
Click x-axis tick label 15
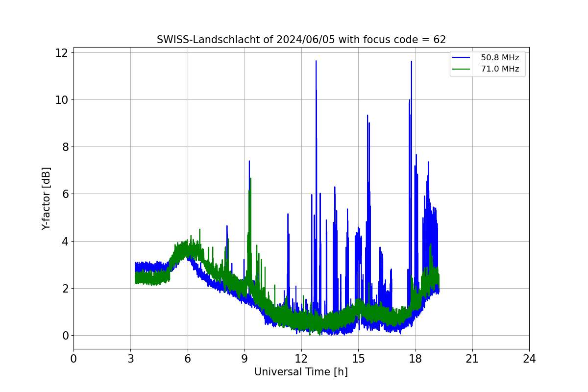point(358,359)
